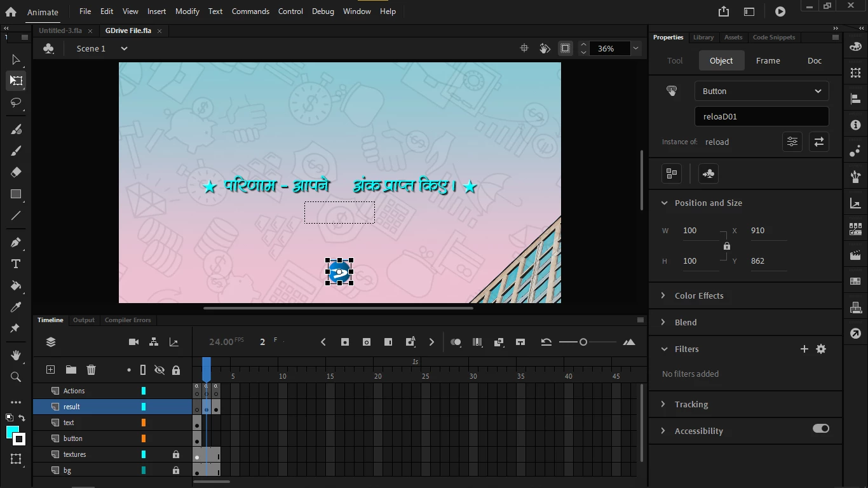Click the Test Movie play button

click(780, 11)
